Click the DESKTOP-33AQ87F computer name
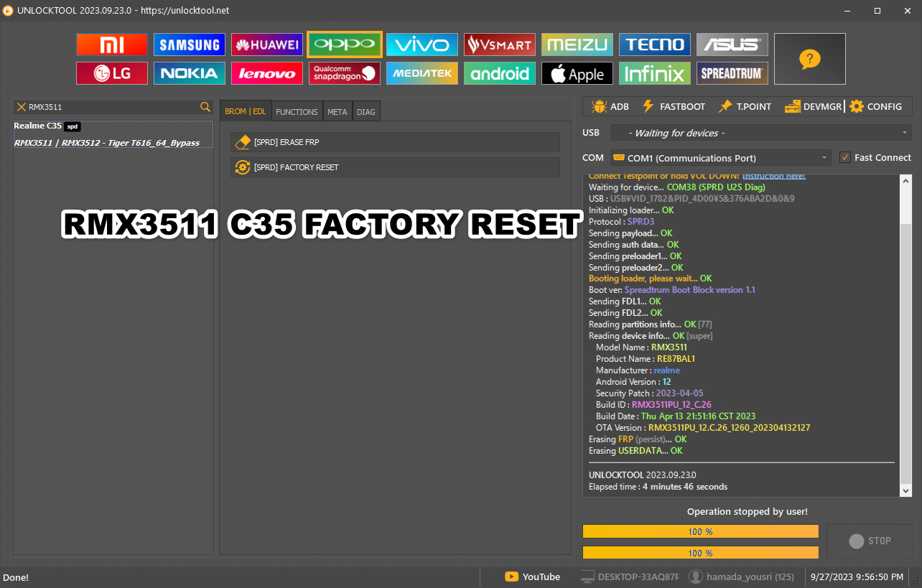This screenshot has height=588, width=922. coord(629,577)
